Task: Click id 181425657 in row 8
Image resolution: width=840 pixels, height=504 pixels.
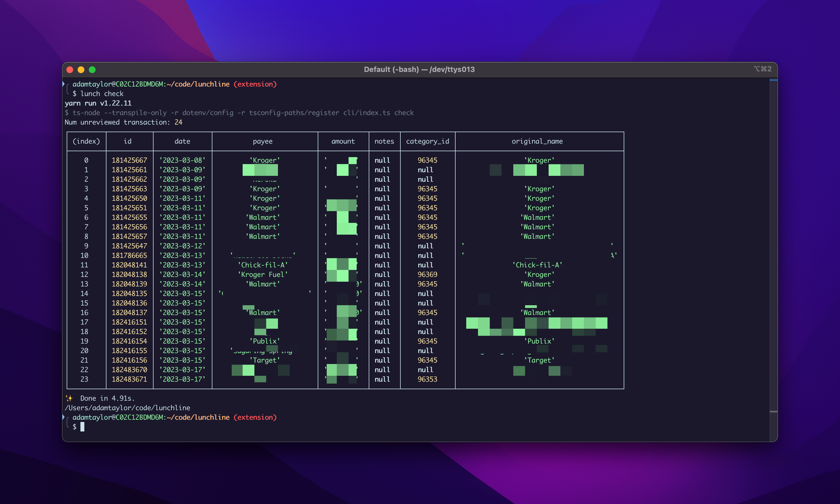Action: pos(129,236)
